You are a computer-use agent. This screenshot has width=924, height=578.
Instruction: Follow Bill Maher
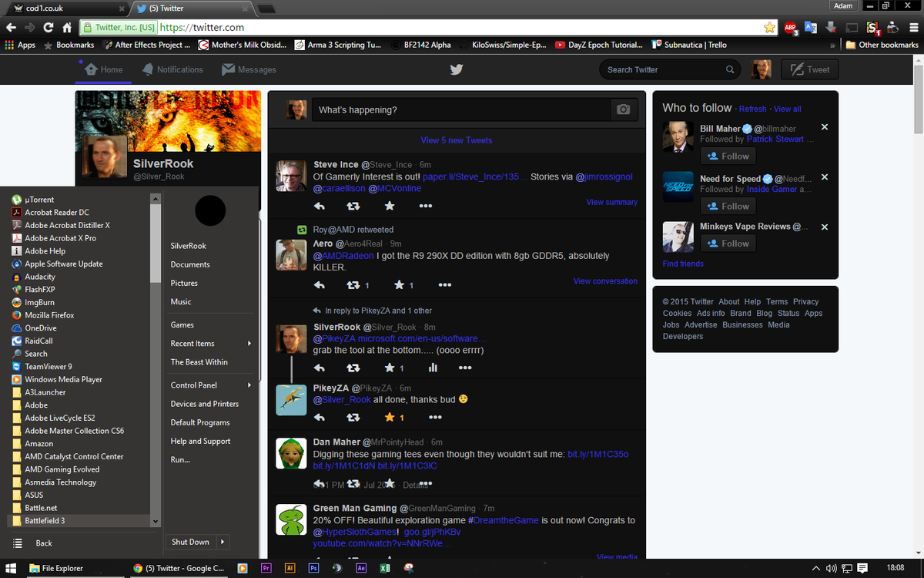tap(727, 156)
